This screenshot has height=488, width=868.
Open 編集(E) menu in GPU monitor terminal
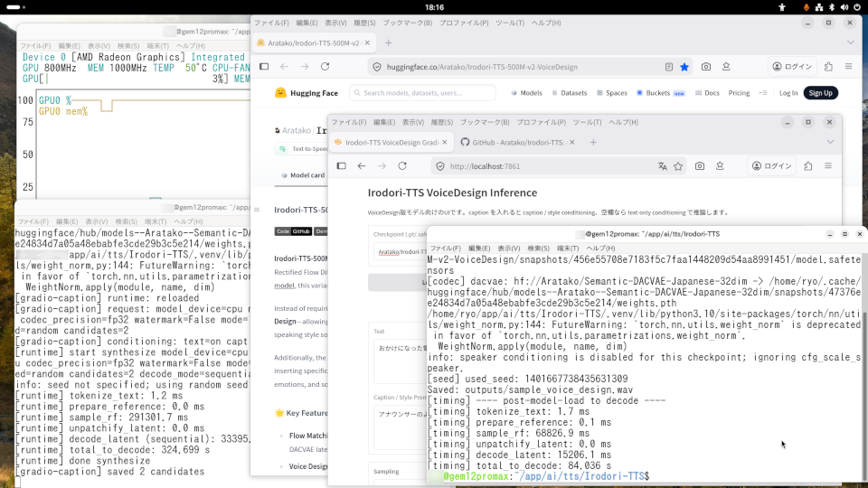70,46
